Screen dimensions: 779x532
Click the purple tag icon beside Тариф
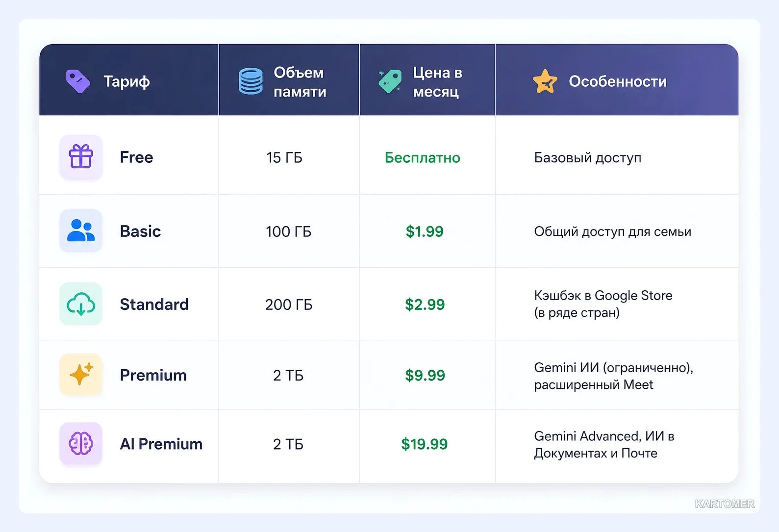(x=78, y=81)
